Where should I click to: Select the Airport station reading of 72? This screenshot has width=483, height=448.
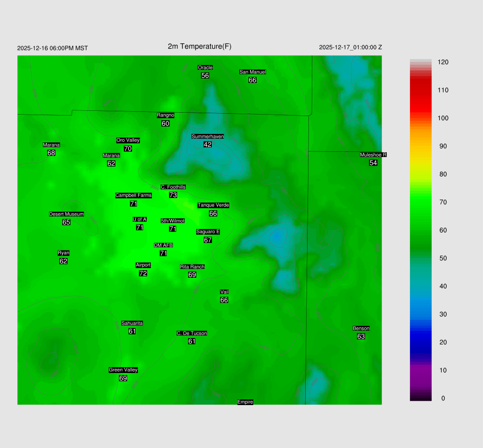[x=143, y=273]
